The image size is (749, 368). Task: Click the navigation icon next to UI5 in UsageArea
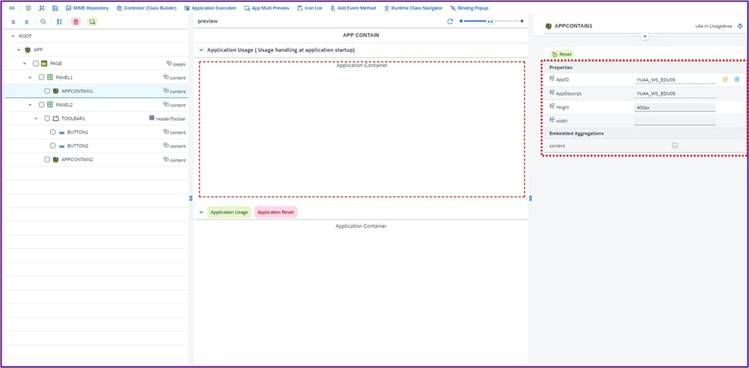click(x=740, y=26)
